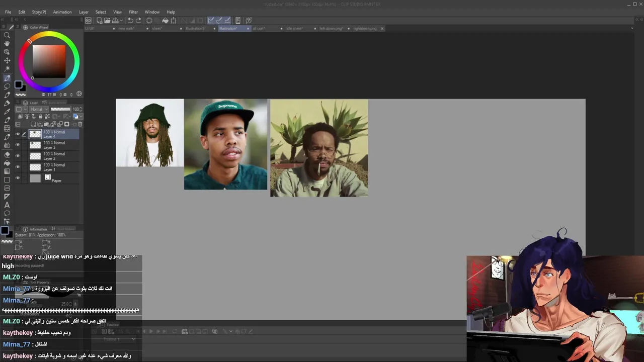
Task: Select the Ruler triangle tool
Action: pos(7,196)
